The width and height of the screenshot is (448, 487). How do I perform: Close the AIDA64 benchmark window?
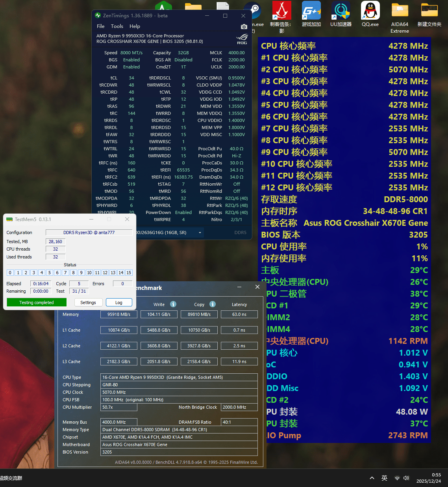click(257, 287)
